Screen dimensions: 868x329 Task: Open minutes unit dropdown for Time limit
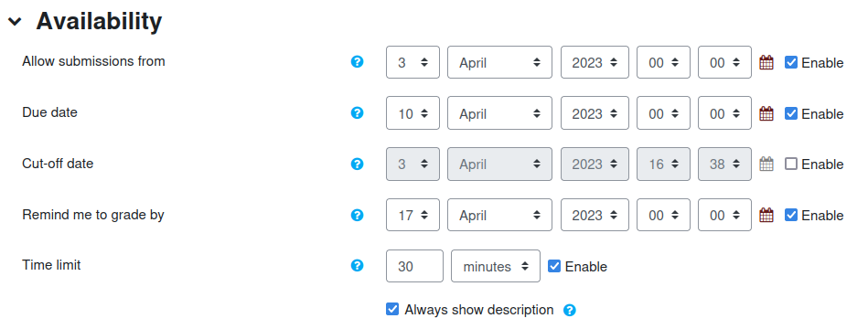(496, 266)
